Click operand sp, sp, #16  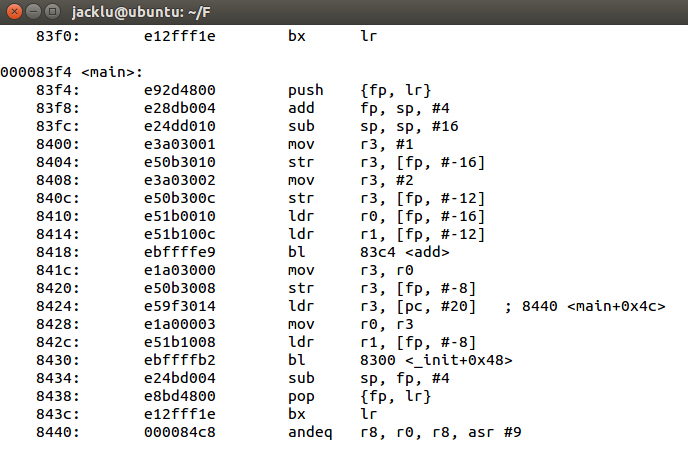[409, 126]
